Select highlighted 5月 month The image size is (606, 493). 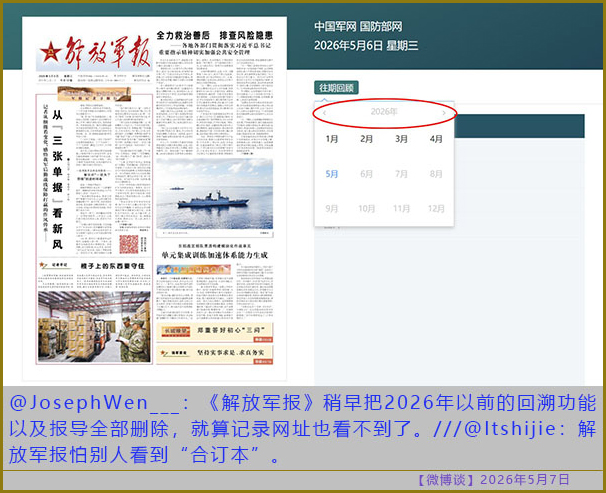332,174
